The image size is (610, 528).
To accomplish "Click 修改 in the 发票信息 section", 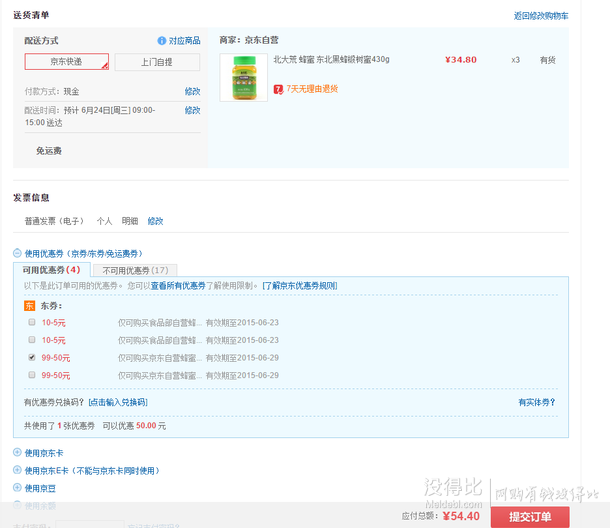I will pos(155,221).
